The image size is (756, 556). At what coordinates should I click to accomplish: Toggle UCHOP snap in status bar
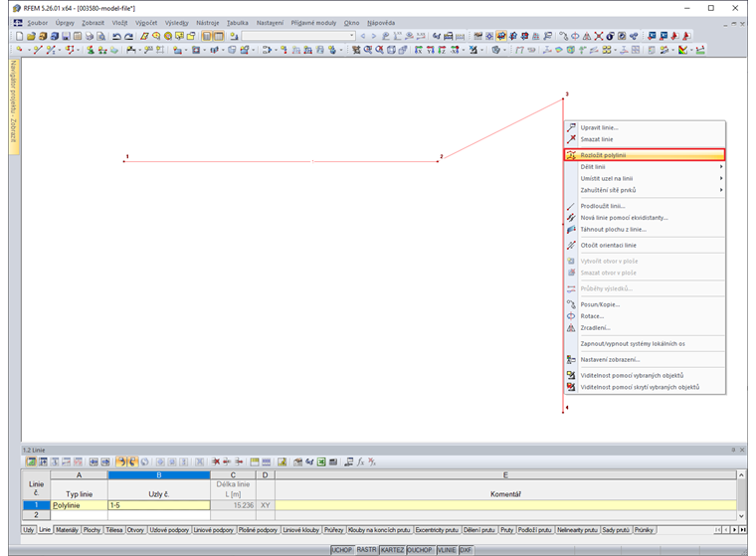tap(342, 550)
